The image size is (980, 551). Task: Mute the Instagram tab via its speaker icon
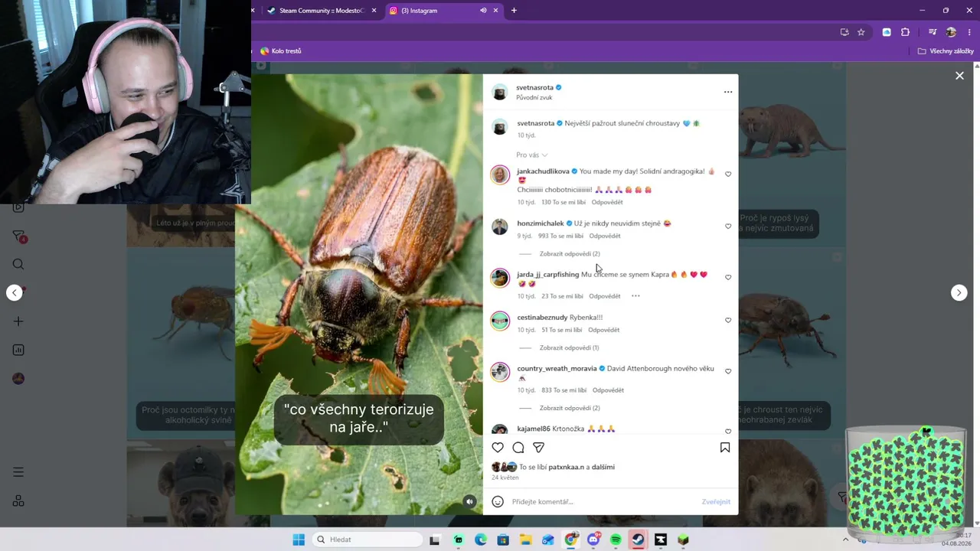pos(483,11)
